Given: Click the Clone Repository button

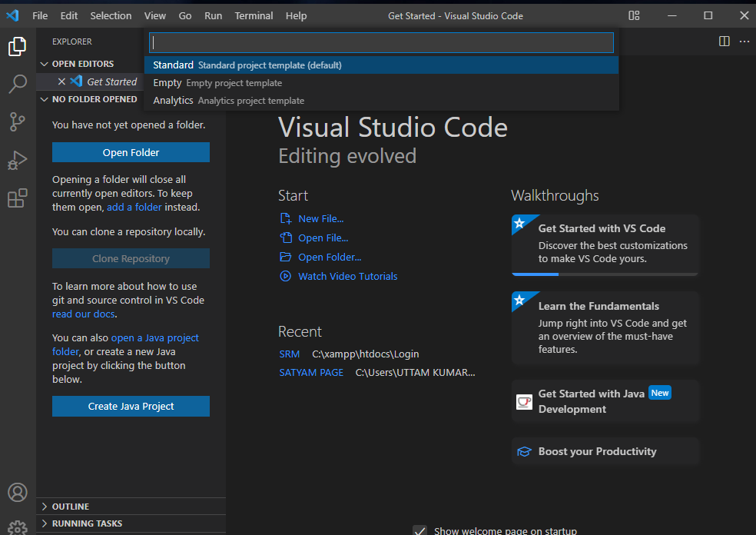Looking at the screenshot, I should click(x=131, y=258).
